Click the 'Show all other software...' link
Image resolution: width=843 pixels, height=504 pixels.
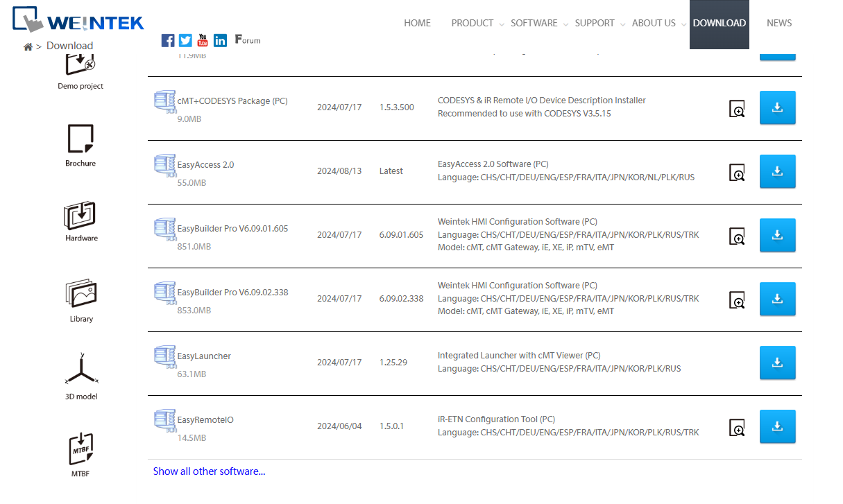pyautogui.click(x=209, y=471)
